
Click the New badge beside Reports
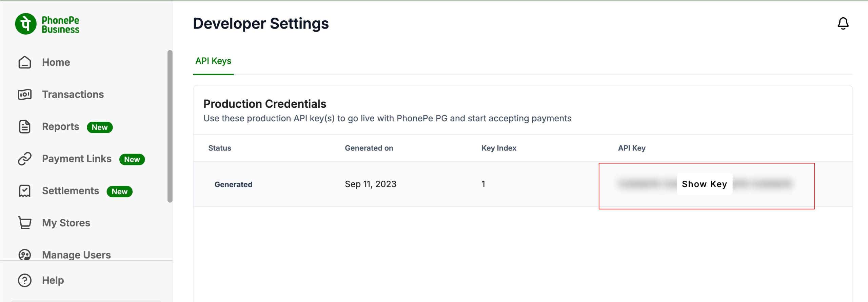[100, 127]
